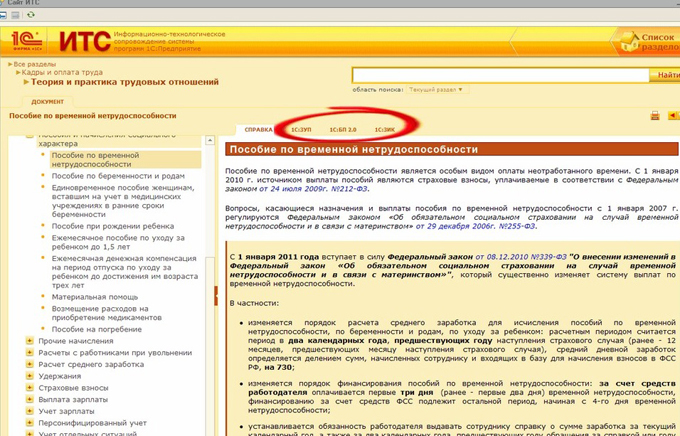
Task: Expand Расчеты с работниками при увольнении node
Action: (x=29, y=353)
